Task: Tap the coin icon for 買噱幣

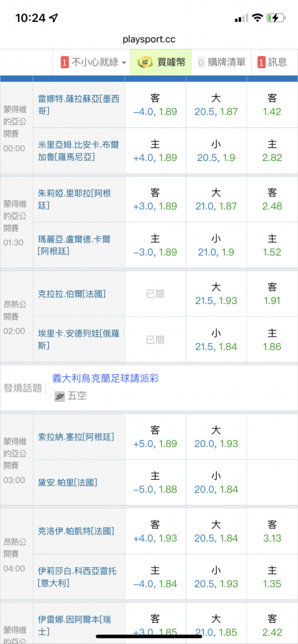Action: [144, 62]
